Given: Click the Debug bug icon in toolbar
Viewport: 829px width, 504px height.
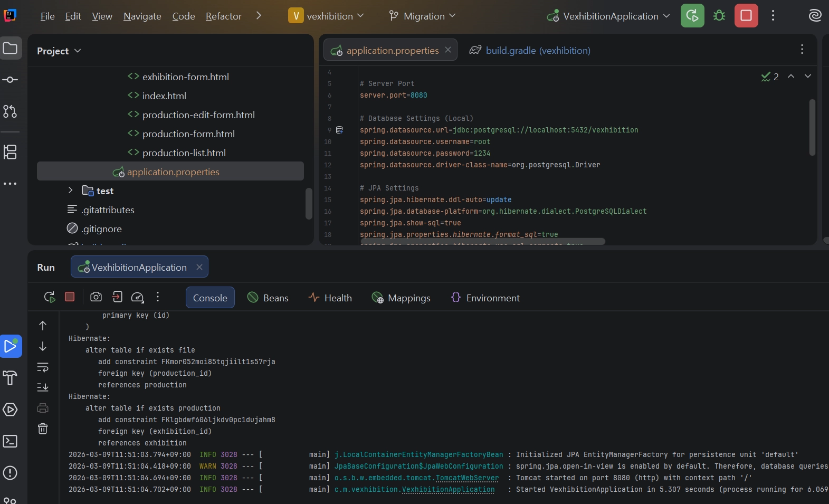Looking at the screenshot, I should pyautogui.click(x=719, y=16).
